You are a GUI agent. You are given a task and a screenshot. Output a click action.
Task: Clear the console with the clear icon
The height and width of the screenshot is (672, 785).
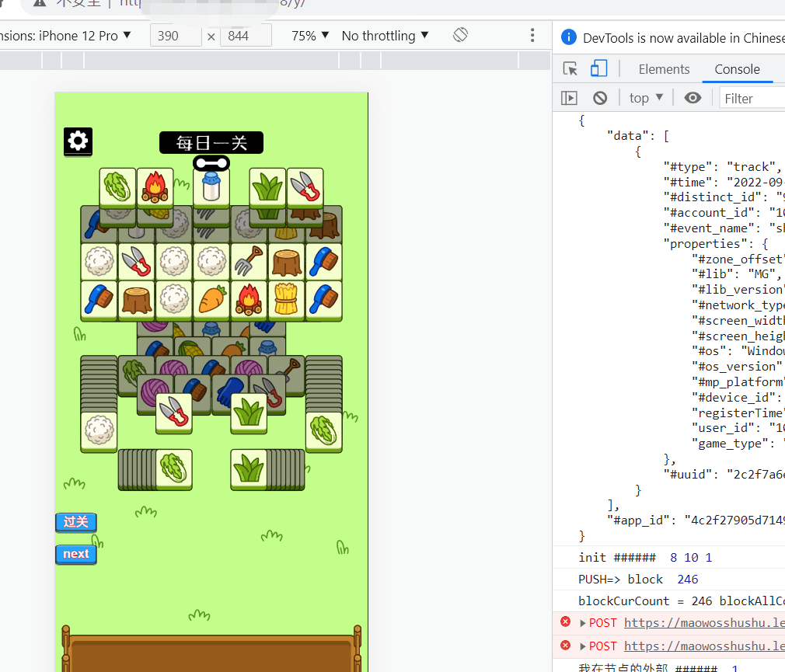pyautogui.click(x=600, y=98)
